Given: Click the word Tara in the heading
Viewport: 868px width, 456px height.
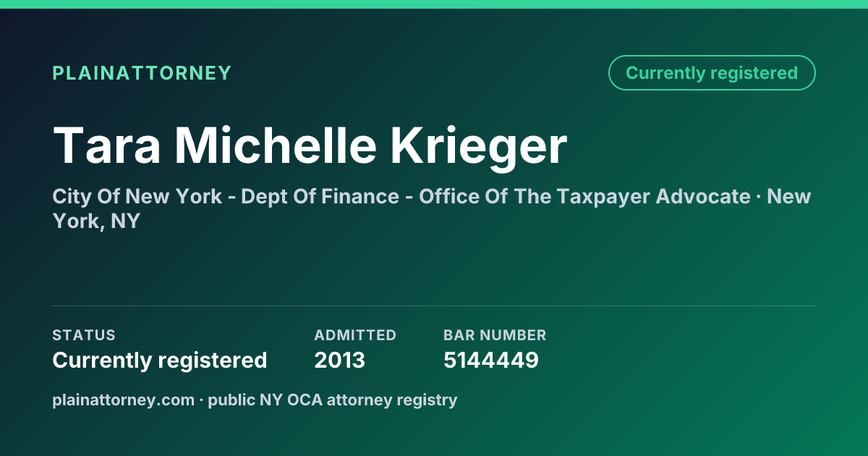Looking at the screenshot, I should point(106,145).
